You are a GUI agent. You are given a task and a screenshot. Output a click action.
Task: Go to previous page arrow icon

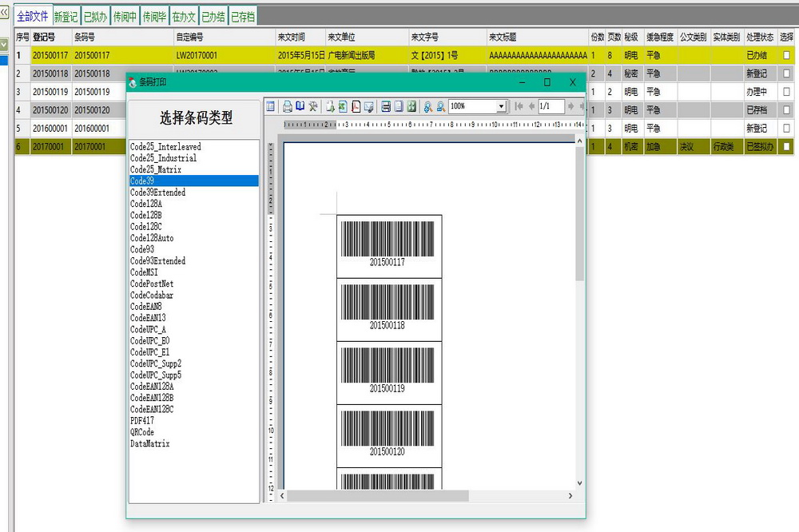tap(531, 106)
